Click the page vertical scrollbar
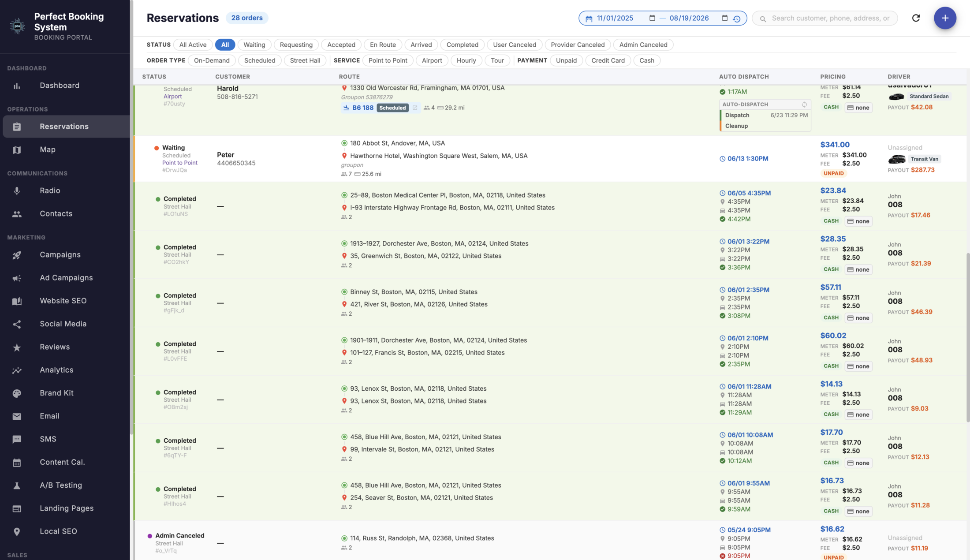Screen dimensions: 970x560 (x=967, y=337)
